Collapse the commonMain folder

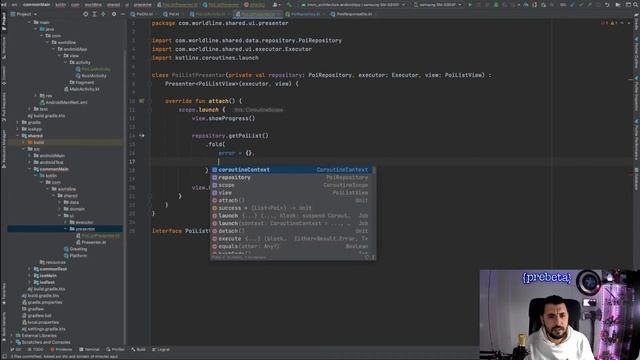click(x=30, y=169)
